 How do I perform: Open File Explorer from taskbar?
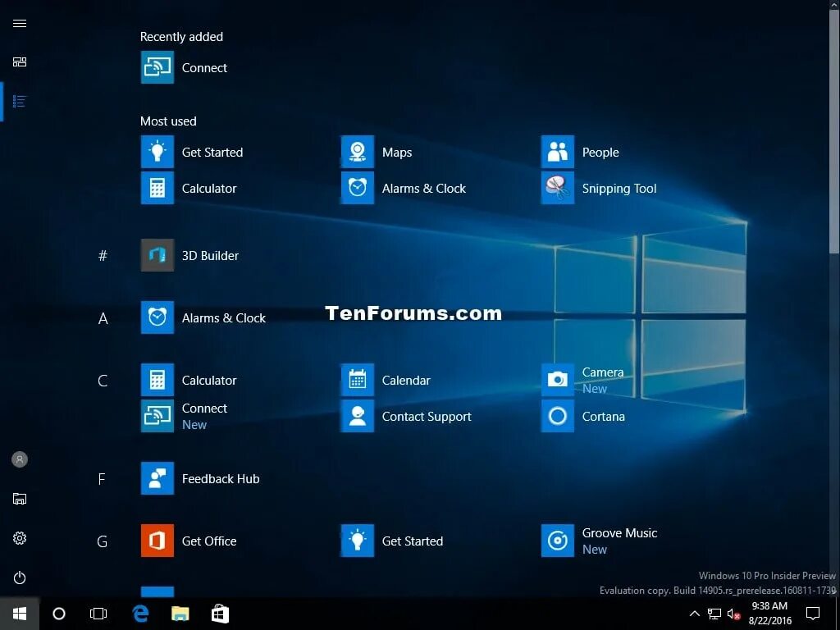(180, 614)
